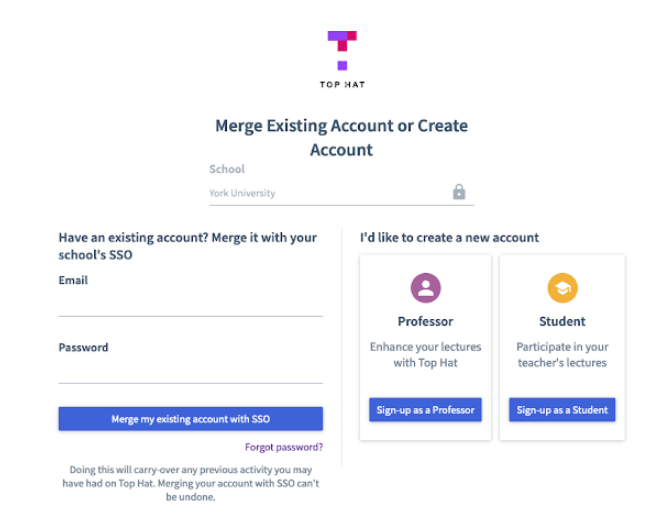Click the TOP HAT wordmark text
The image size is (672, 520).
tap(342, 85)
